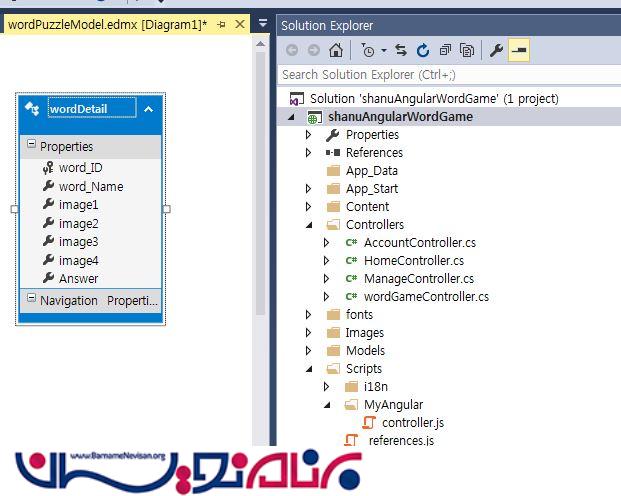
Task: Expand the Models folder
Action: (x=309, y=351)
